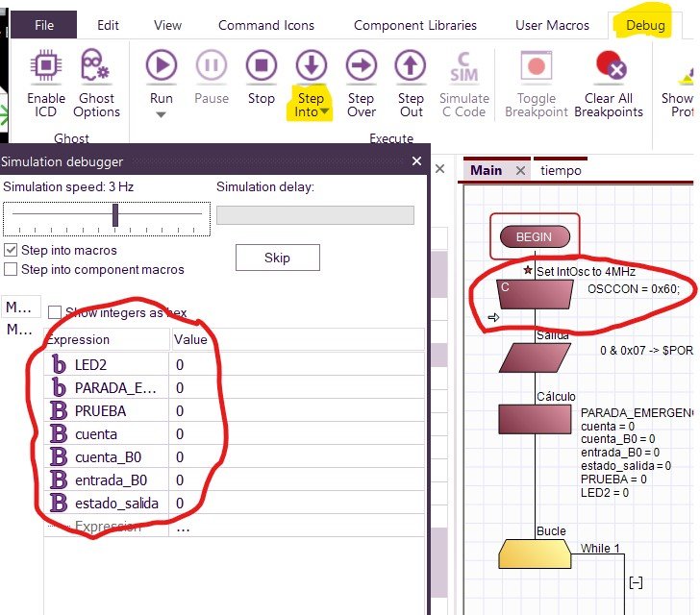Click the Pause simulation icon
The height and width of the screenshot is (615, 700).
212,65
